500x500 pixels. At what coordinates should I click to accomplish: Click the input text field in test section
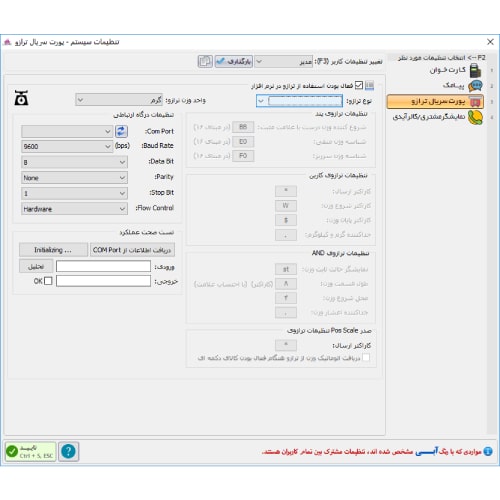[x=103, y=266]
